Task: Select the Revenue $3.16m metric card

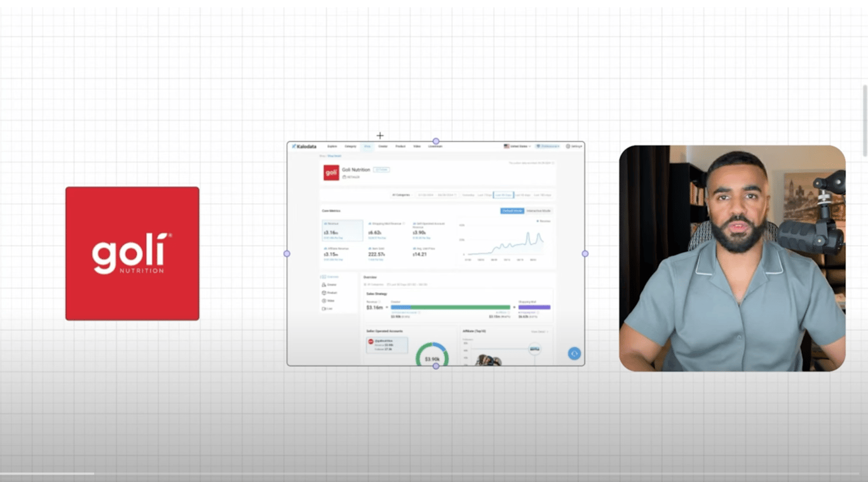Action: (342, 231)
